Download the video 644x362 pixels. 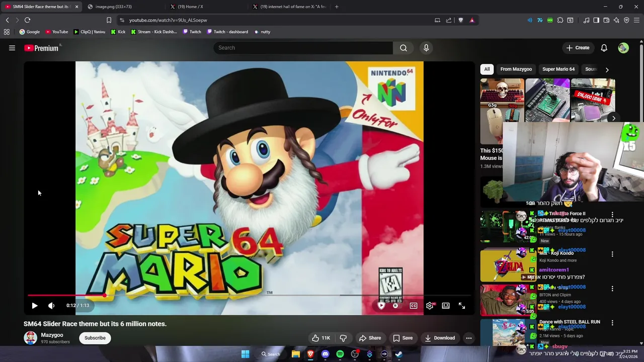[440, 338]
